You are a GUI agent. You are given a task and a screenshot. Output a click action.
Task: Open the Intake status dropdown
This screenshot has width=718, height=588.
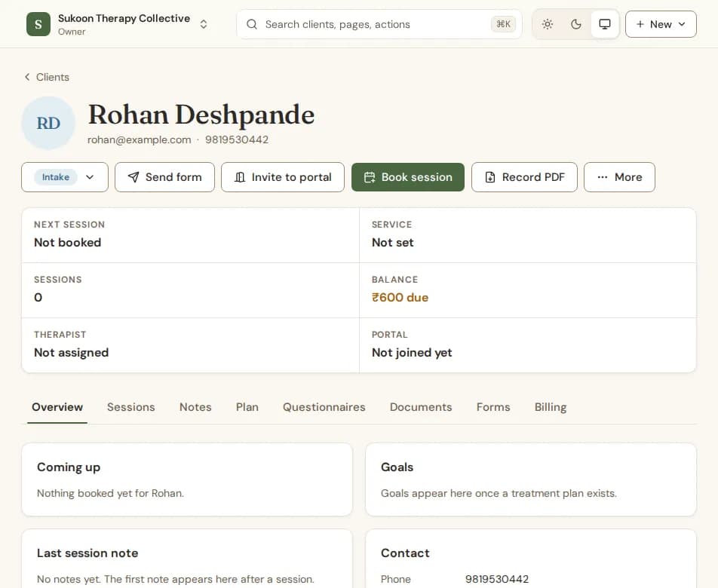(x=65, y=177)
